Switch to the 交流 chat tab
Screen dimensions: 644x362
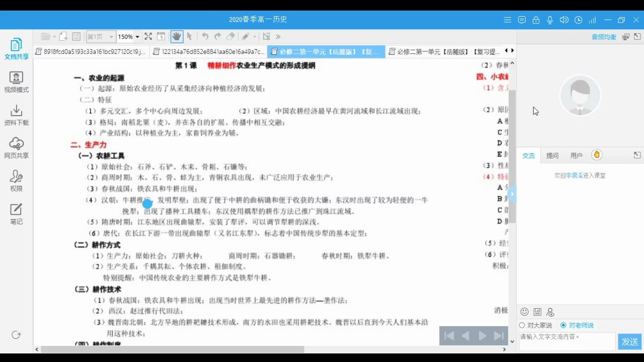(x=528, y=156)
